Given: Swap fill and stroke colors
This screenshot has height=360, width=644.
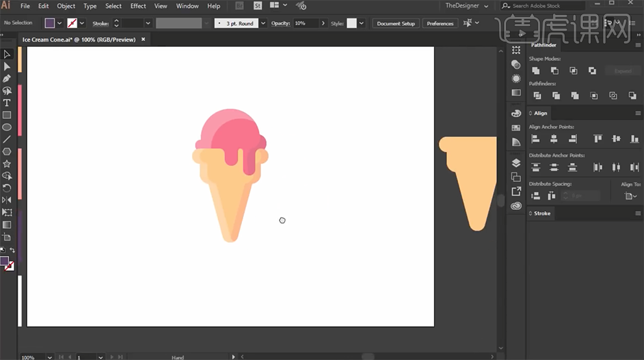Looking at the screenshot, I should click(x=12, y=250).
